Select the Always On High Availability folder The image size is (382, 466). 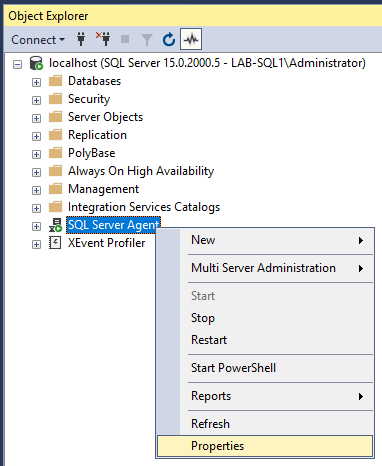click(141, 171)
